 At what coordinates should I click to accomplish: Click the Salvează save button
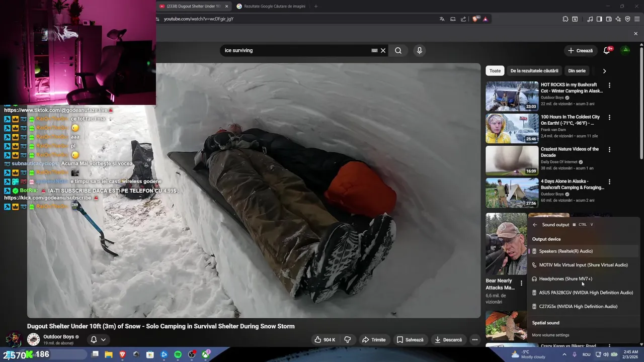click(410, 340)
